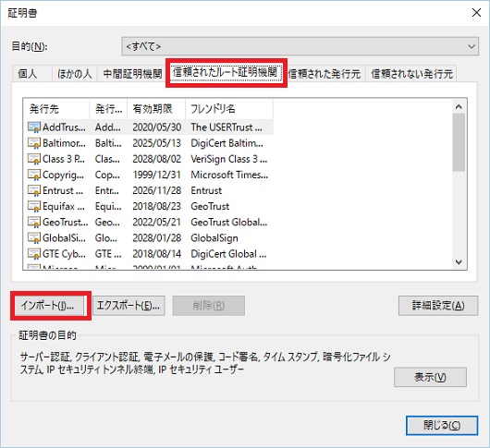Click the 閉じる(C) button

[442, 425]
